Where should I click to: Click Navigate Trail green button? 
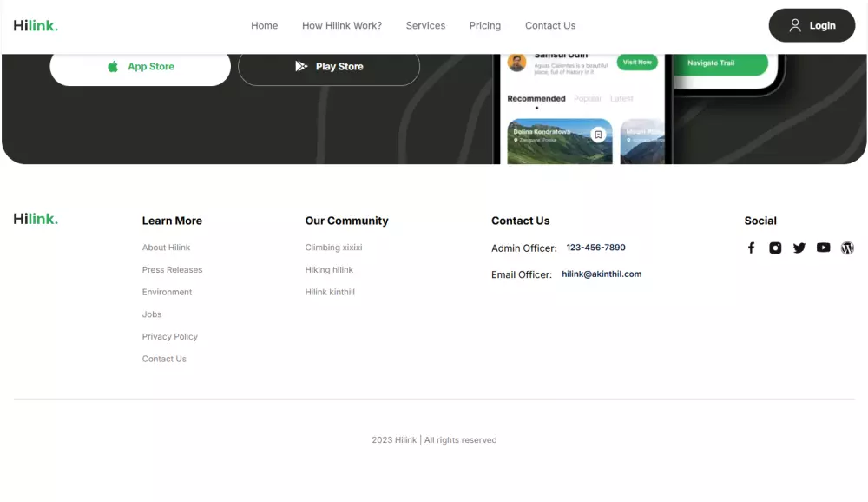pos(720,63)
